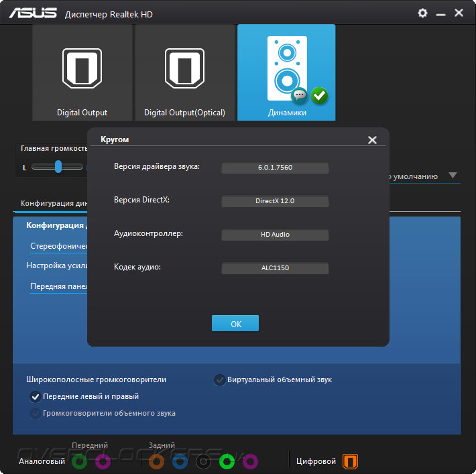Toggle Громкоговорители объемного звука checkbox
The height and width of the screenshot is (474, 476).
tap(36, 413)
